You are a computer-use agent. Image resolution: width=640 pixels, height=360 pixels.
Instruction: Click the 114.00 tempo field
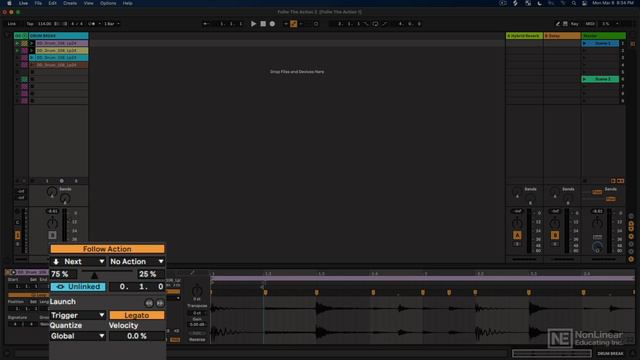pos(44,24)
